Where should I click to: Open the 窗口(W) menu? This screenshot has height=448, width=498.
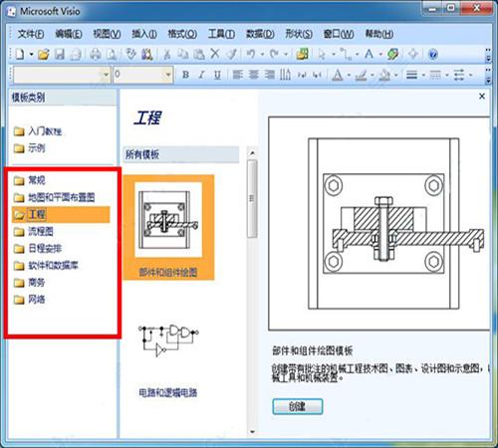click(x=339, y=34)
